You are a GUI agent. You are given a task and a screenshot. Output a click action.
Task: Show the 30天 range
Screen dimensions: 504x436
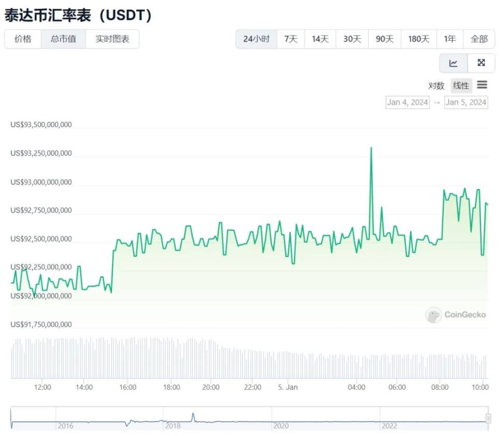pyautogui.click(x=352, y=39)
